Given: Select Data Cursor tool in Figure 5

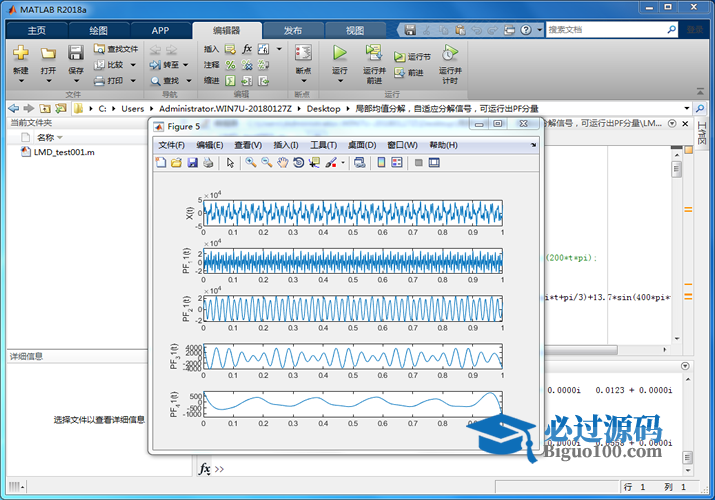Looking at the screenshot, I should click(x=314, y=163).
